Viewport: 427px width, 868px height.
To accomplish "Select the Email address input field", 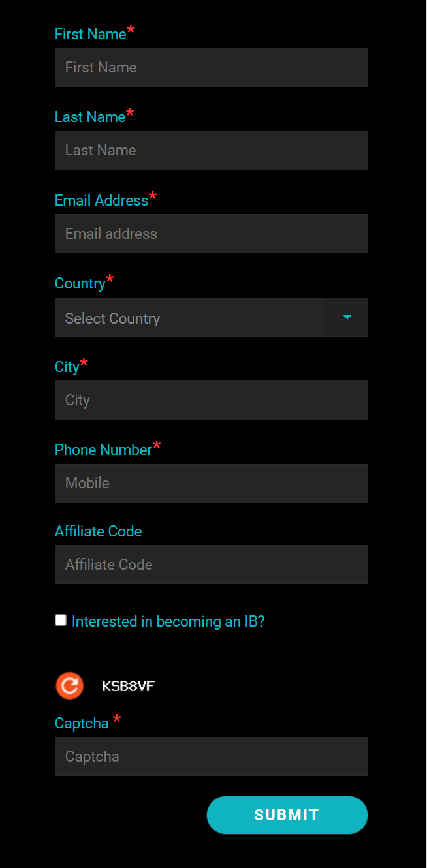I will pos(211,234).
